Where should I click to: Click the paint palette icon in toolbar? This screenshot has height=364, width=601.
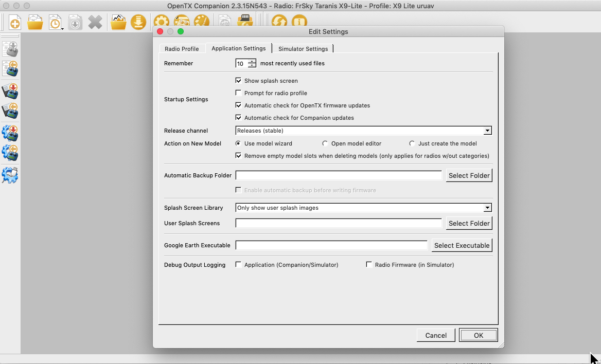click(202, 21)
